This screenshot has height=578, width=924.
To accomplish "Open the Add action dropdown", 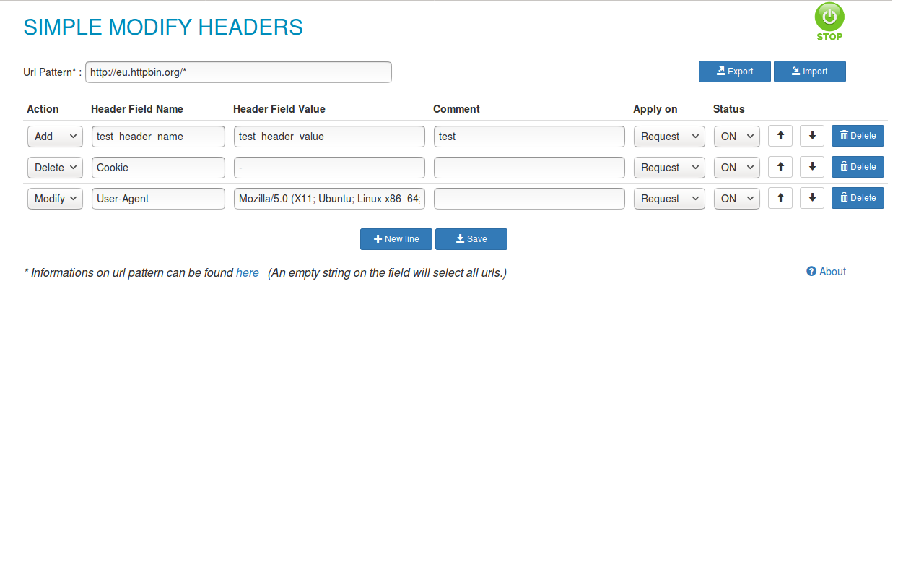I will click(x=55, y=137).
